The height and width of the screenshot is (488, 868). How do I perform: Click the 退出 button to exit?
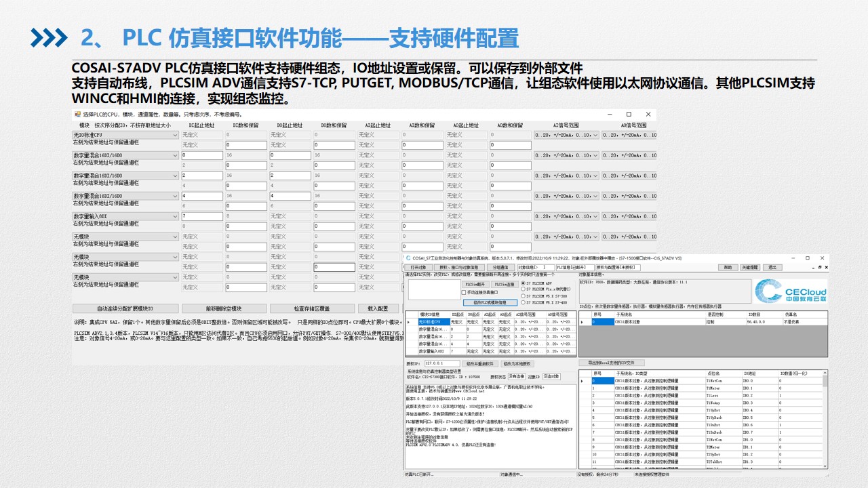pos(772,267)
